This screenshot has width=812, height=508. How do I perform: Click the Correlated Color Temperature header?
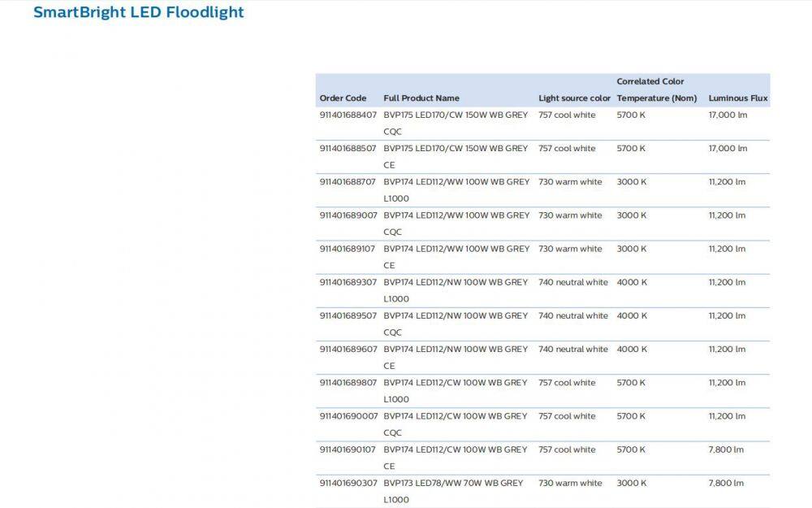click(656, 90)
